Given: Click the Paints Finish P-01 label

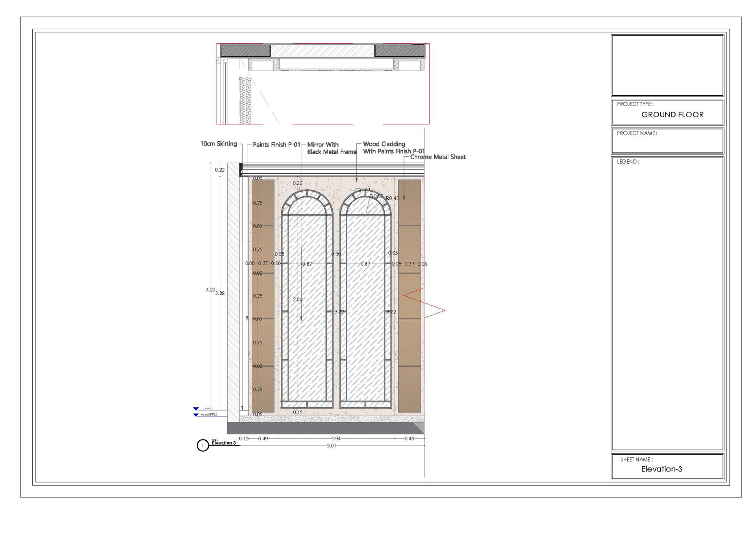Looking at the screenshot, I should pyautogui.click(x=276, y=145).
